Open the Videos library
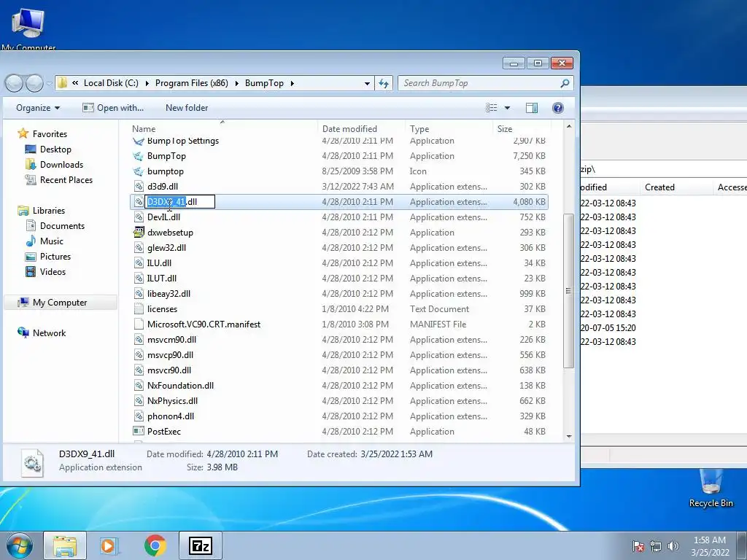 click(x=53, y=272)
